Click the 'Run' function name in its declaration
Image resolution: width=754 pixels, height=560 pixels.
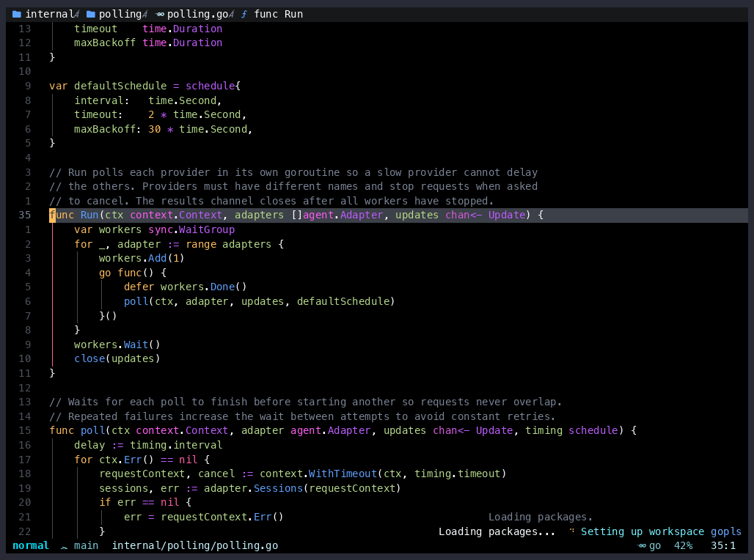coord(89,215)
